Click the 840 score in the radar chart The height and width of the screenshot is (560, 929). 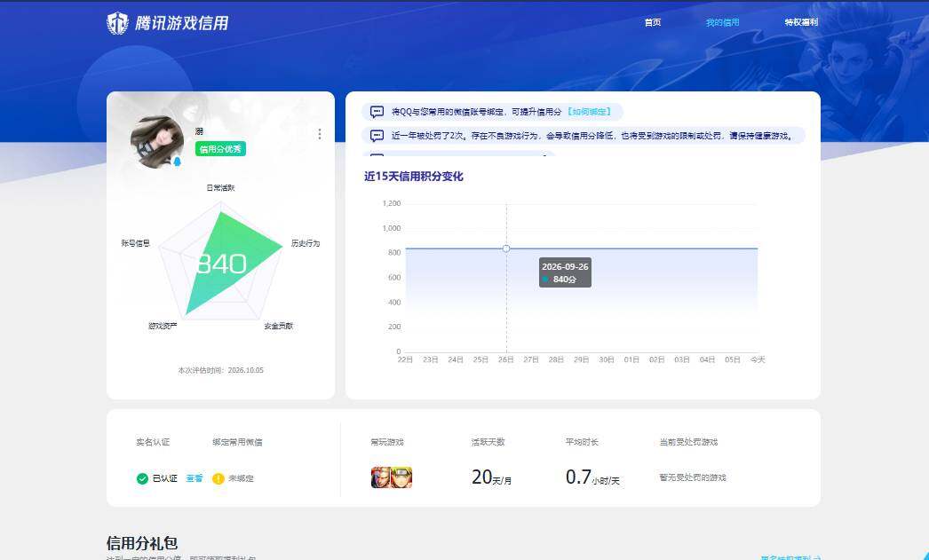221,264
